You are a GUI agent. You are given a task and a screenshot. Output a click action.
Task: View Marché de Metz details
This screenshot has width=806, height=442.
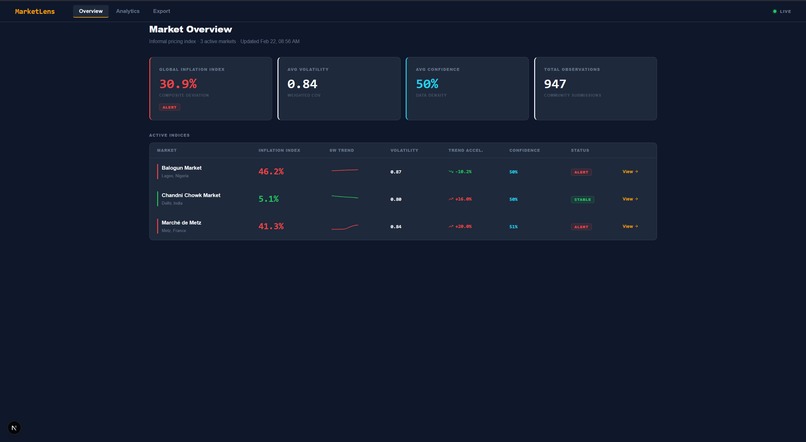630,226
